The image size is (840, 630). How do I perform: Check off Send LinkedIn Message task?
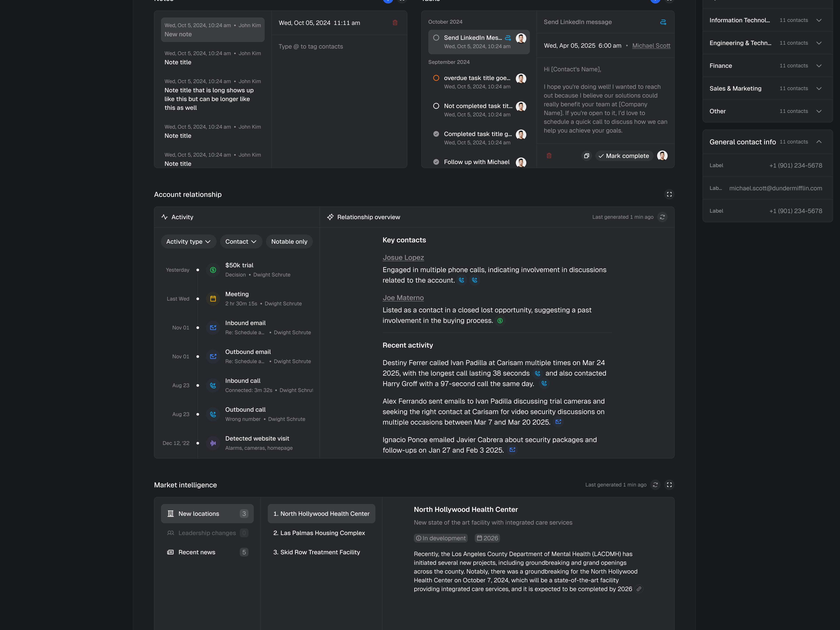[x=436, y=38]
